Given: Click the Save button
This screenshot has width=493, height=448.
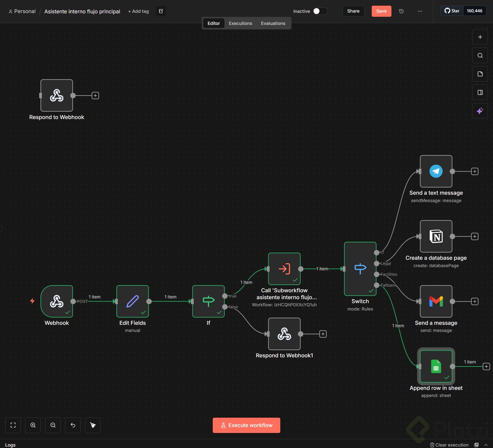Looking at the screenshot, I should (381, 11).
